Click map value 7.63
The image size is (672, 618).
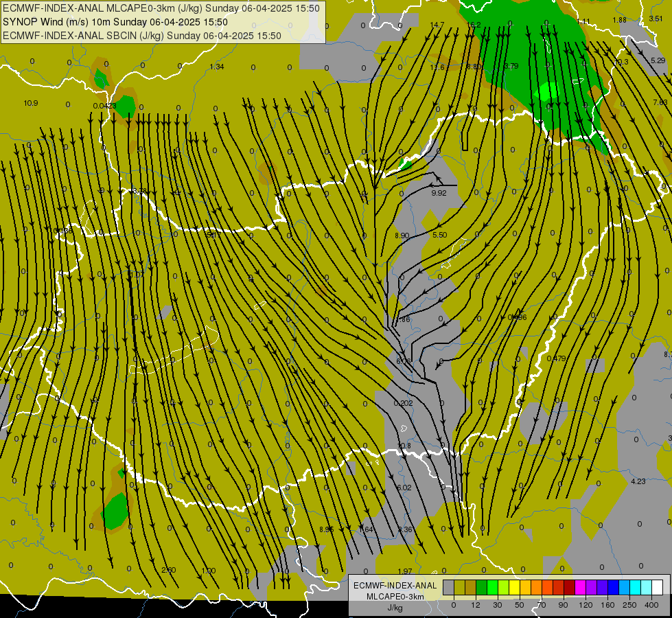pos(660,102)
